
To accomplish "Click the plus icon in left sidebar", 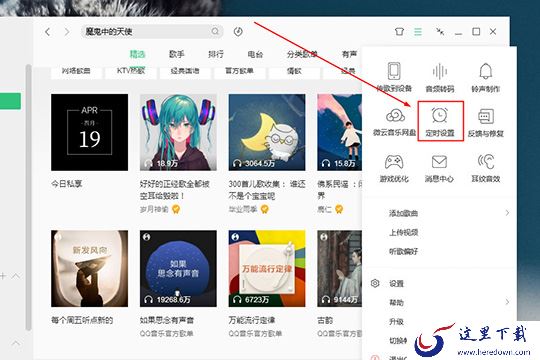I will (x=3, y=276).
